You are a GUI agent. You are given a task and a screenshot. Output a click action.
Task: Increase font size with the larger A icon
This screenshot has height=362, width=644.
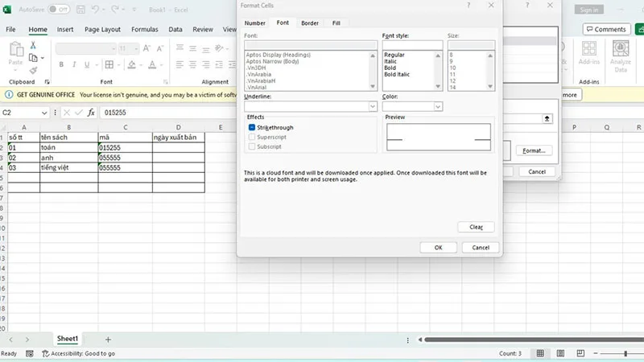coord(147,48)
